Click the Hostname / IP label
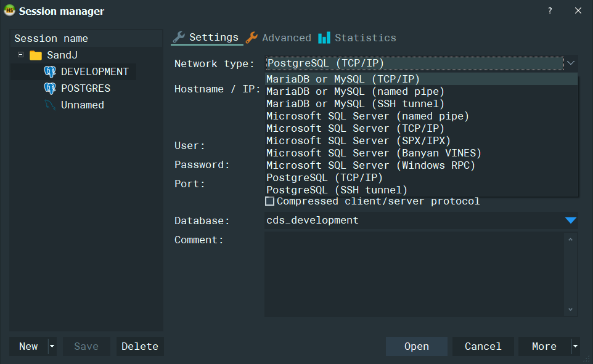 coord(218,89)
